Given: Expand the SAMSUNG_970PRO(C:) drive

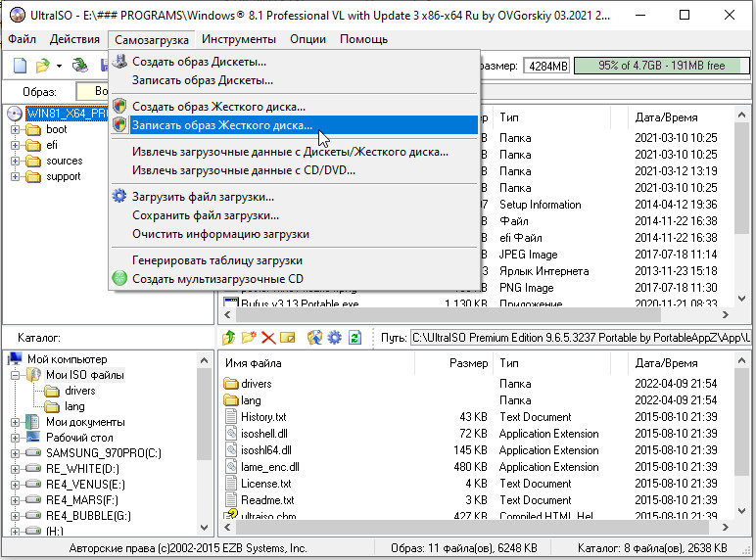Looking at the screenshot, I should tap(15, 453).
